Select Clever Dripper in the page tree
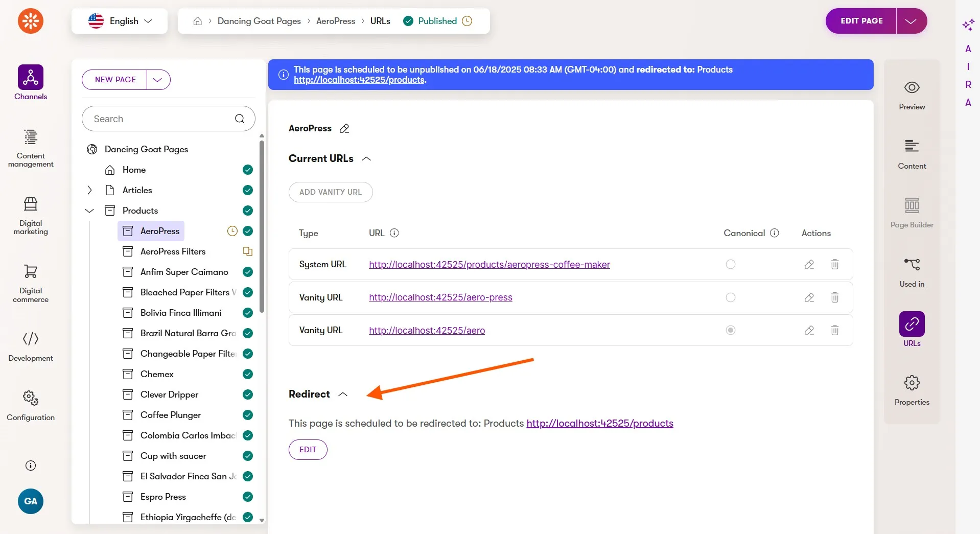 (169, 394)
